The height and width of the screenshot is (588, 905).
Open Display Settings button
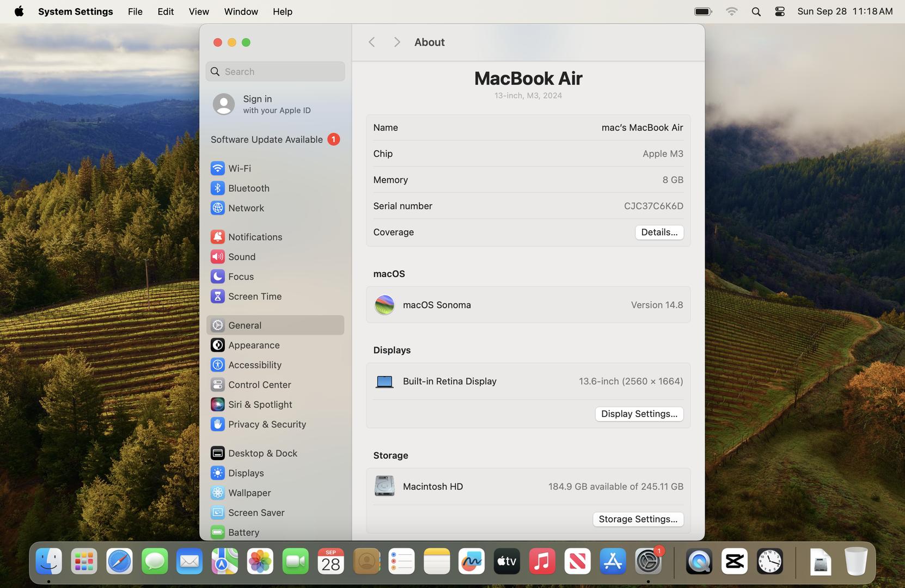click(639, 414)
